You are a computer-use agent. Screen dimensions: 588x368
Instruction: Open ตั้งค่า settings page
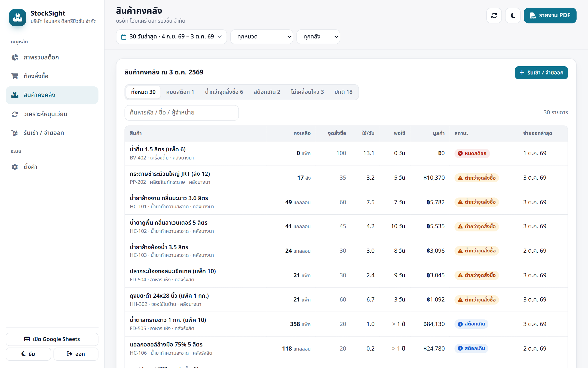[x=52, y=167]
